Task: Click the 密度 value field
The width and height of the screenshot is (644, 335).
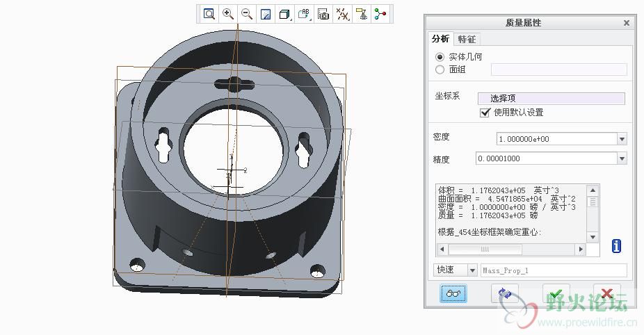Action: point(557,139)
